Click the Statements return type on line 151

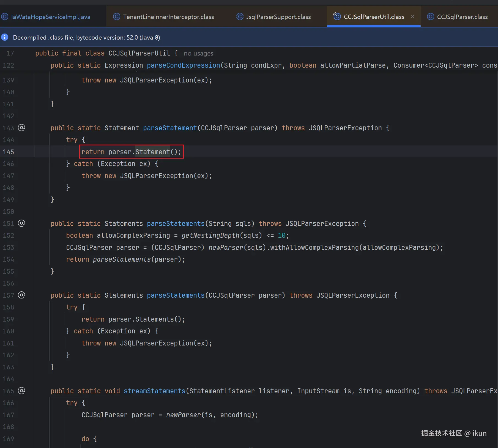(x=124, y=223)
